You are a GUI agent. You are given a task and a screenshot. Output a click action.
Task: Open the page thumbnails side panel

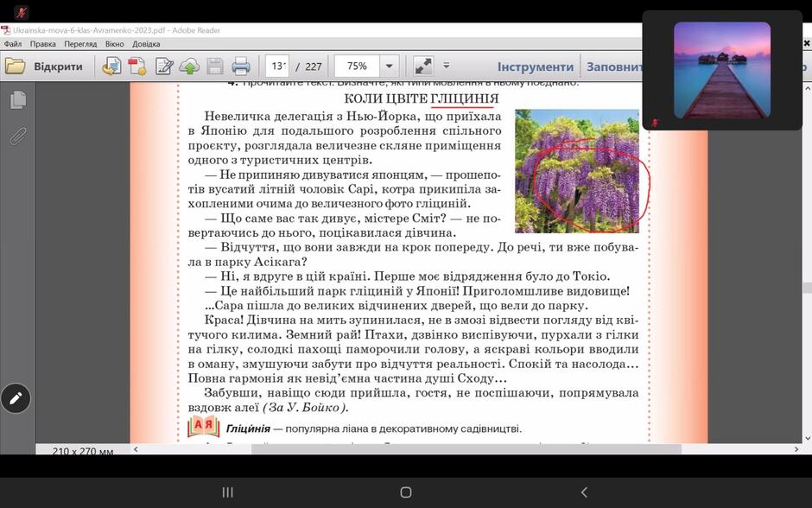point(17,100)
